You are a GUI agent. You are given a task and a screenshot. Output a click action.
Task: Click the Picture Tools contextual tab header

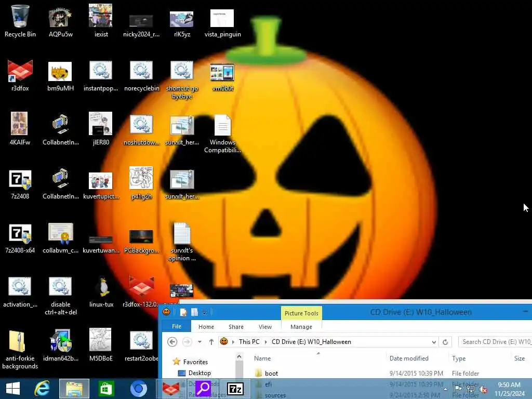pos(301,313)
